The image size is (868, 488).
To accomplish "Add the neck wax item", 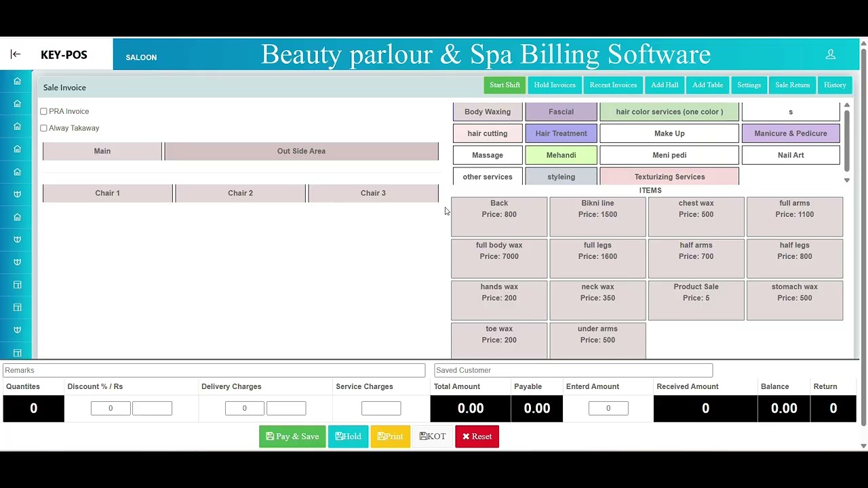I will 597,300.
